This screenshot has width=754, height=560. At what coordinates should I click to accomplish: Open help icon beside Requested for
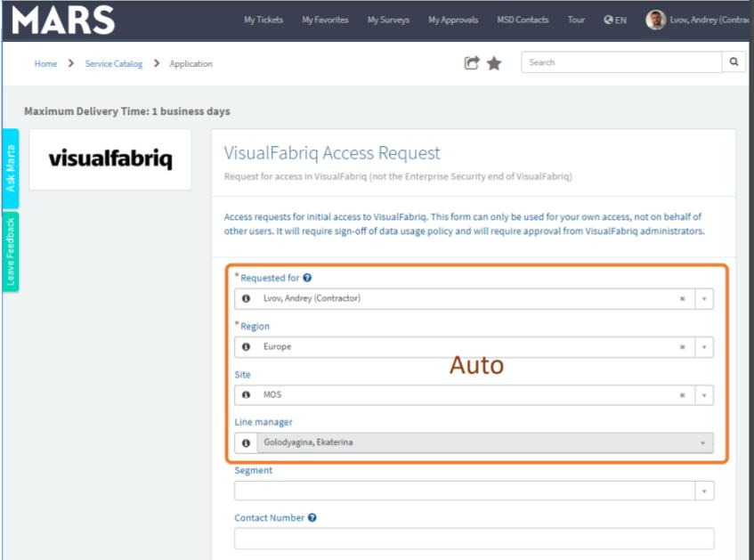coord(307,278)
